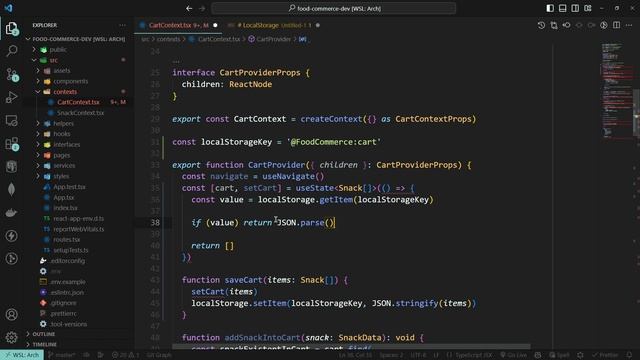This screenshot has width=640, height=360.
Task: Expand the assets folder
Action: [62, 71]
